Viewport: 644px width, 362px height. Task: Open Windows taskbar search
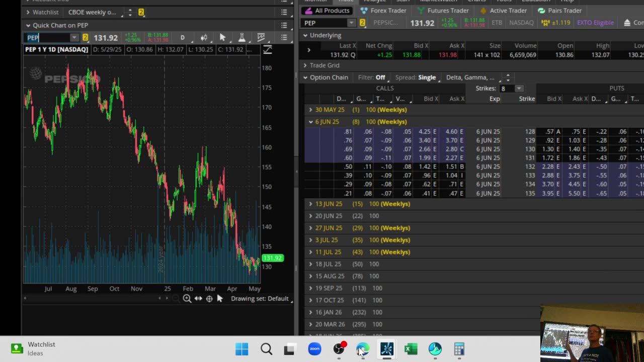266,349
